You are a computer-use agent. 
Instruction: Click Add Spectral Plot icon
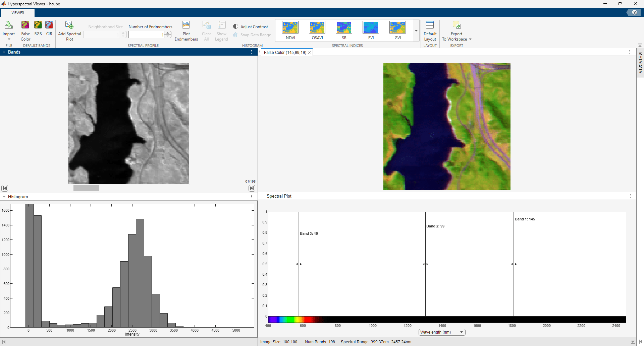click(x=69, y=25)
